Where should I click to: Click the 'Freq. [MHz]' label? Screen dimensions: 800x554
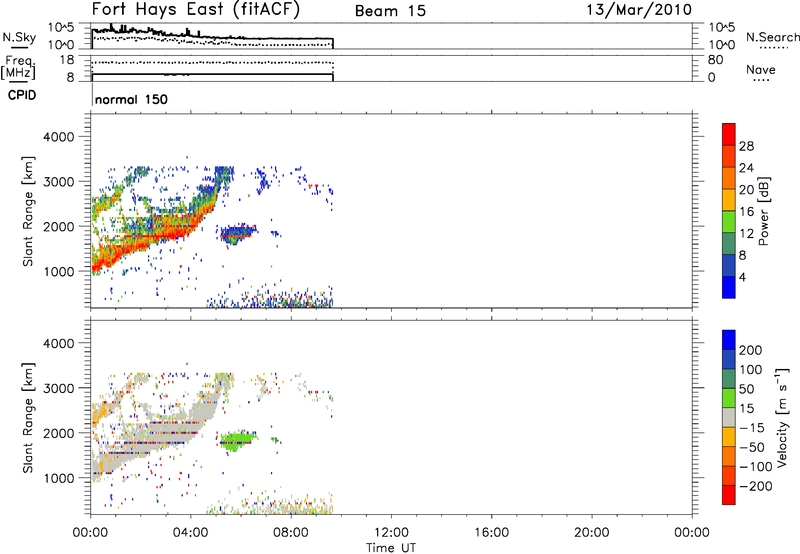point(19,67)
